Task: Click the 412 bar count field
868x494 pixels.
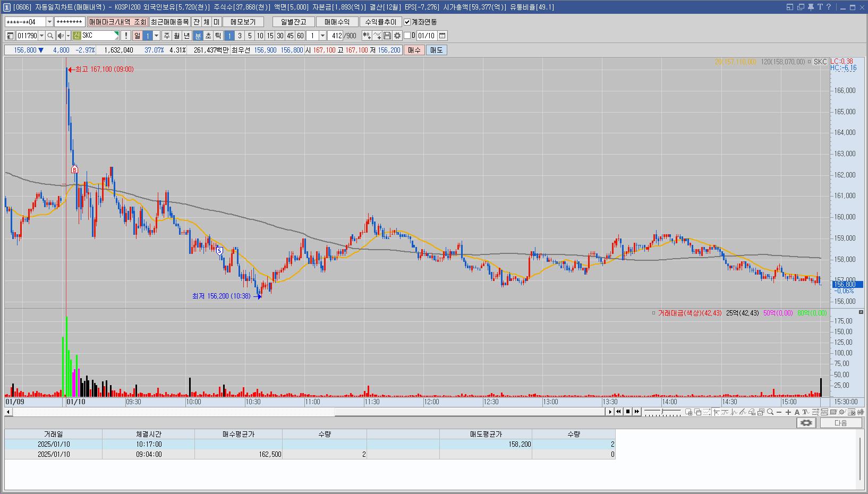Action: pyautogui.click(x=336, y=36)
